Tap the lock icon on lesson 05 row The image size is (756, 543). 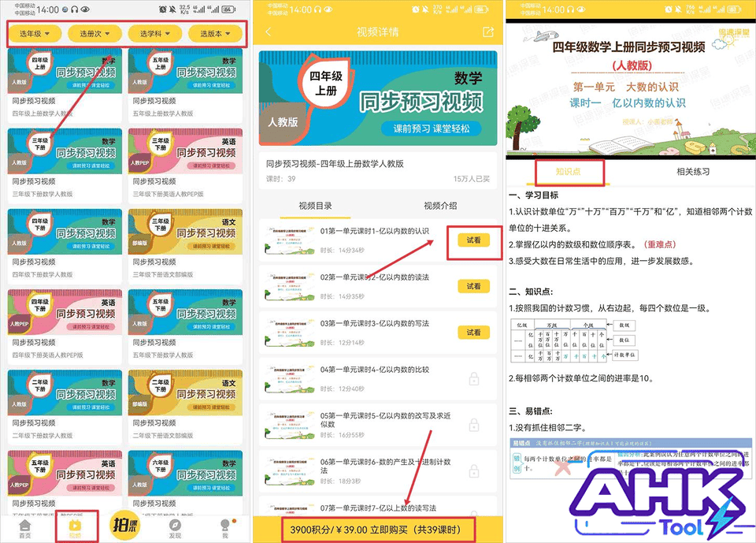(x=474, y=425)
